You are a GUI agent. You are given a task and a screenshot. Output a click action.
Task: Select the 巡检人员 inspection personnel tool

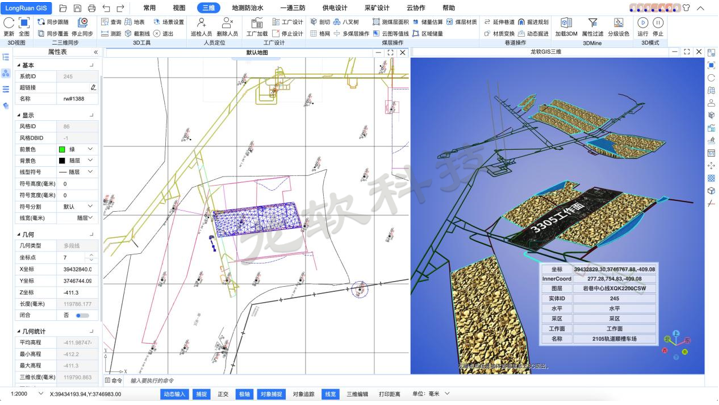coord(201,26)
